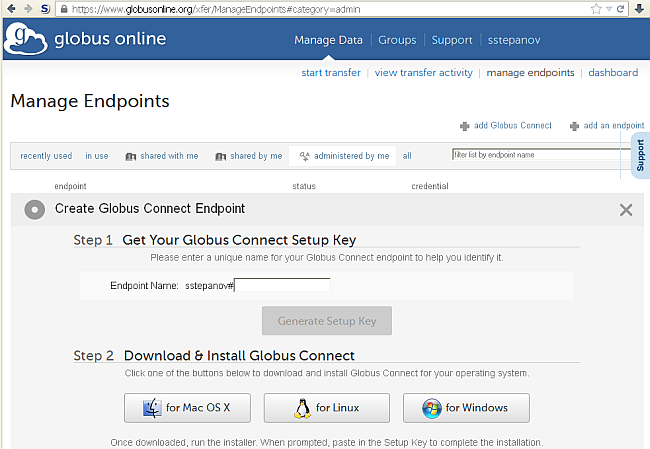Screen dimensions: 650x449
Task: Focus the filter list by endpoint name field
Action: (x=541, y=155)
